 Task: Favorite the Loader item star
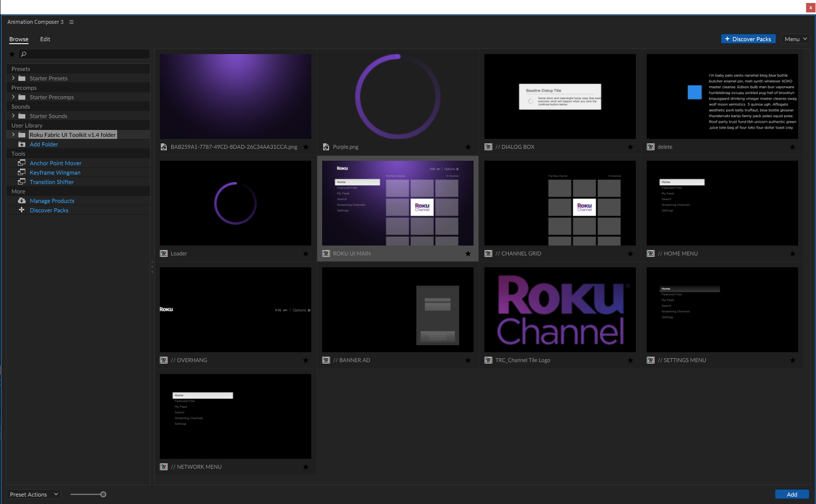pyautogui.click(x=306, y=253)
